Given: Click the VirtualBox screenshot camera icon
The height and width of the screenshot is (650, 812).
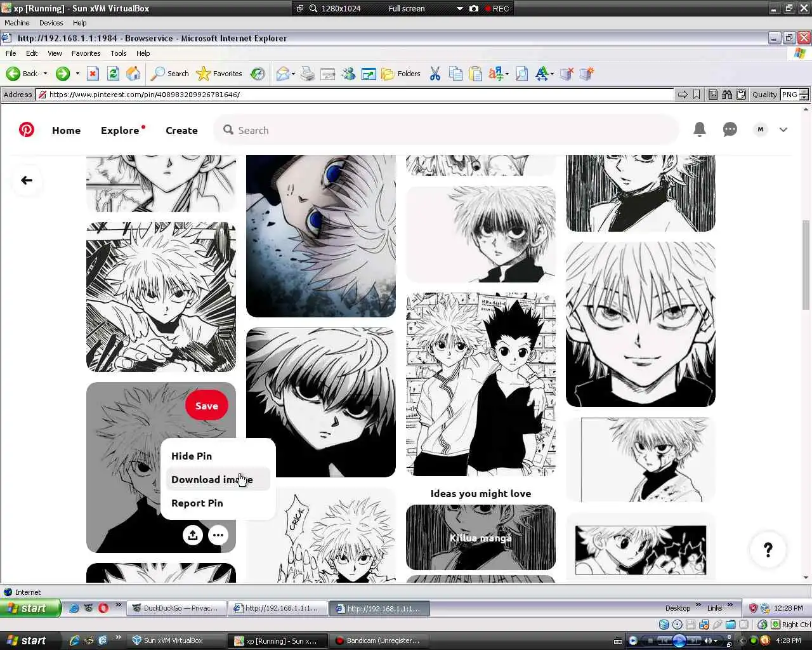Looking at the screenshot, I should (x=473, y=8).
